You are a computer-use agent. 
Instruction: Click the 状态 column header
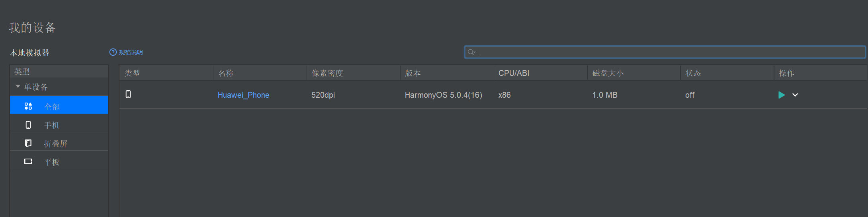[x=693, y=73]
